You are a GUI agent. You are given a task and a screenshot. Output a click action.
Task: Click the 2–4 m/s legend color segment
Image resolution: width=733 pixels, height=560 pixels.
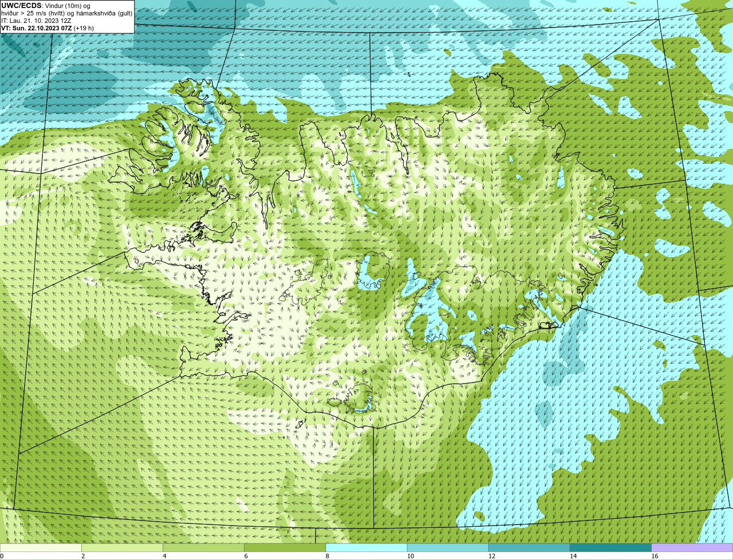(122, 547)
